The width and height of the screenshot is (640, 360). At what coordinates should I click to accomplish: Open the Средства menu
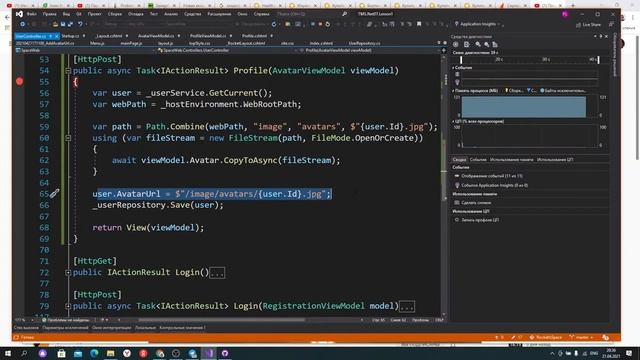click(x=192, y=14)
